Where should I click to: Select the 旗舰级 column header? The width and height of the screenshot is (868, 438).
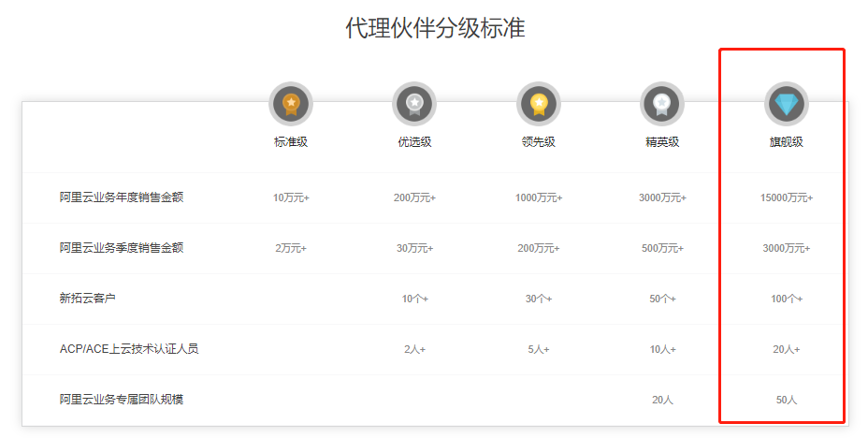[786, 142]
